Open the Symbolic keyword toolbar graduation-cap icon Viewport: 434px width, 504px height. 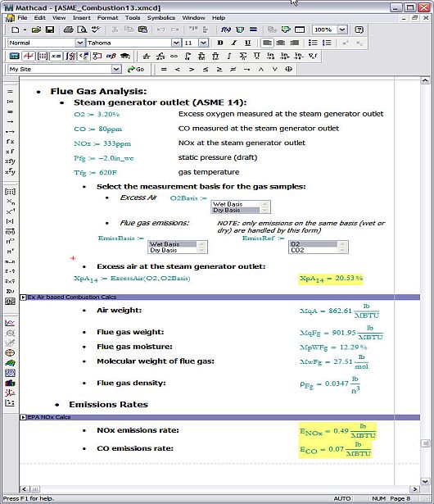coord(125,56)
